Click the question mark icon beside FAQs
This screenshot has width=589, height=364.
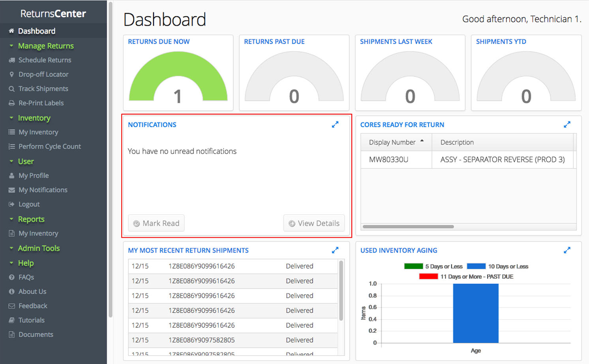(x=12, y=277)
